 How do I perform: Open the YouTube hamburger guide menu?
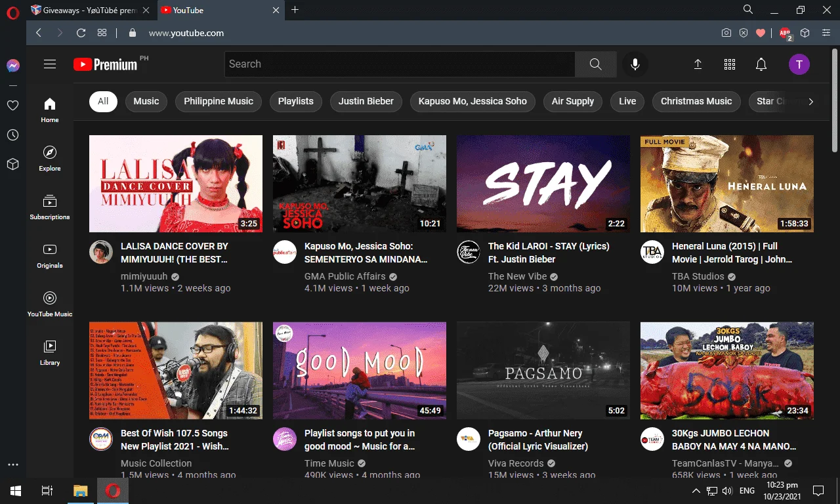click(x=50, y=64)
